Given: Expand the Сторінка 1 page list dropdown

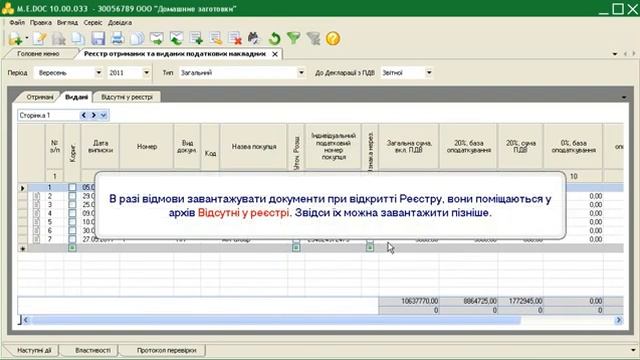Looking at the screenshot, I should [104, 116].
